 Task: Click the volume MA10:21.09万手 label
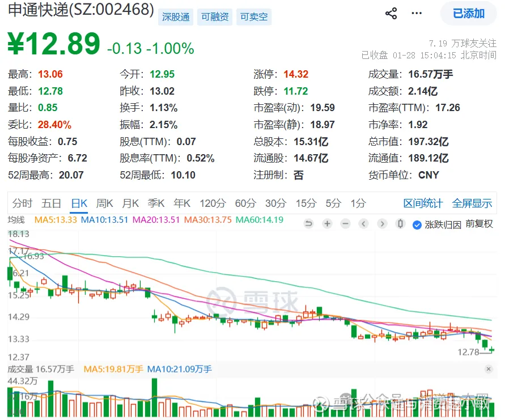pos(180,369)
